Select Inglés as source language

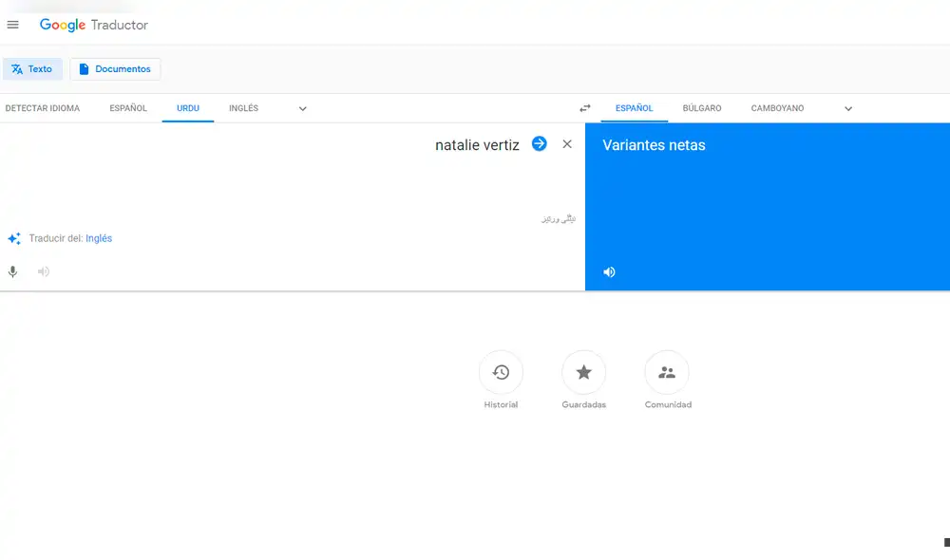pyautogui.click(x=243, y=108)
